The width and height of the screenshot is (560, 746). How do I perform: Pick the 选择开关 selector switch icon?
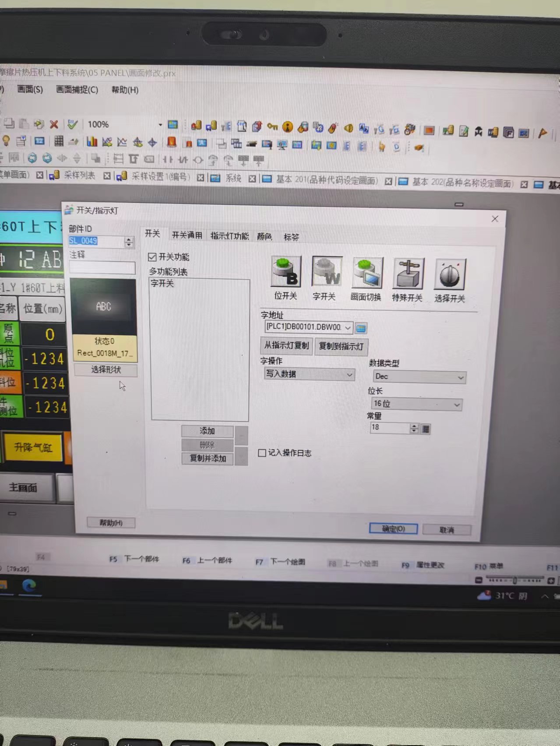click(x=450, y=275)
